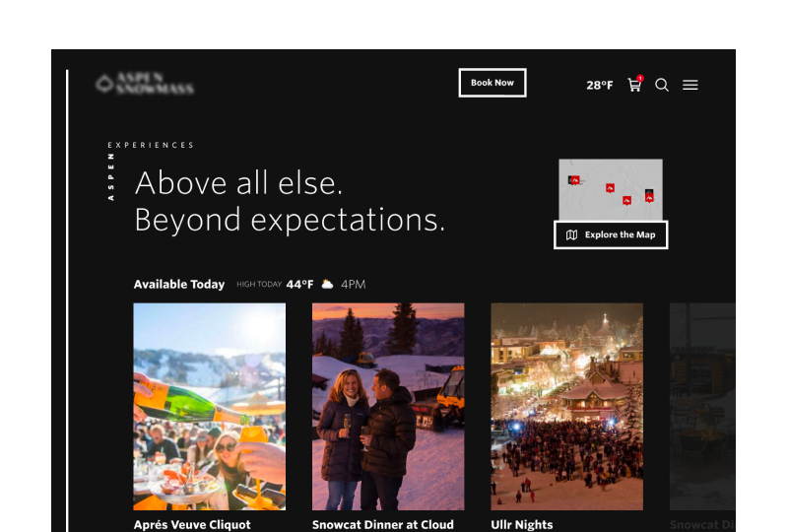Select the Snowcat Dinner at Cloud title
788x532 pixels.
[383, 524]
